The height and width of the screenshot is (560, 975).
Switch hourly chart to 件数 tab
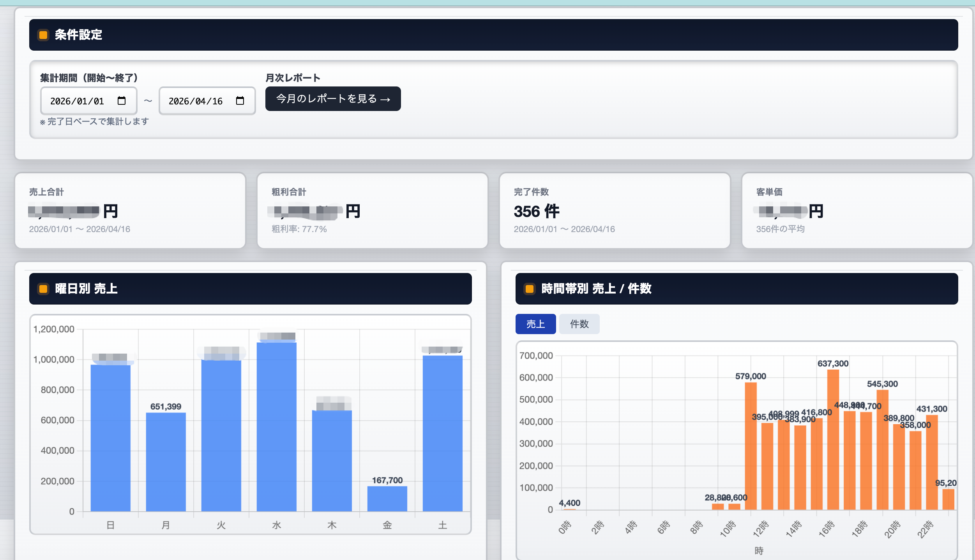click(x=579, y=324)
